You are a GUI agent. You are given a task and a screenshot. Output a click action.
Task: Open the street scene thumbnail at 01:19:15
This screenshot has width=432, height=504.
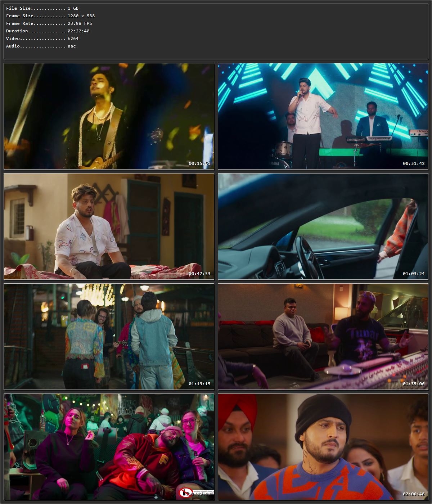[x=108, y=337]
